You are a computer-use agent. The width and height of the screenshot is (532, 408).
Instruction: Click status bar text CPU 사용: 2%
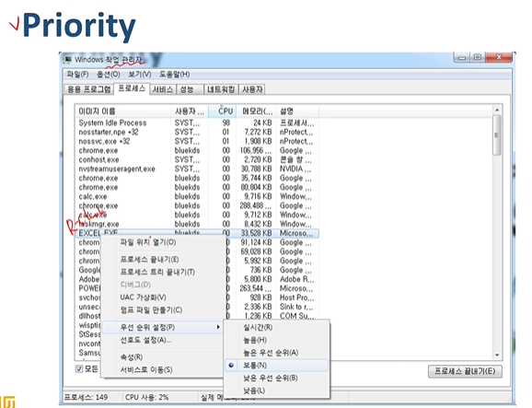(x=146, y=397)
